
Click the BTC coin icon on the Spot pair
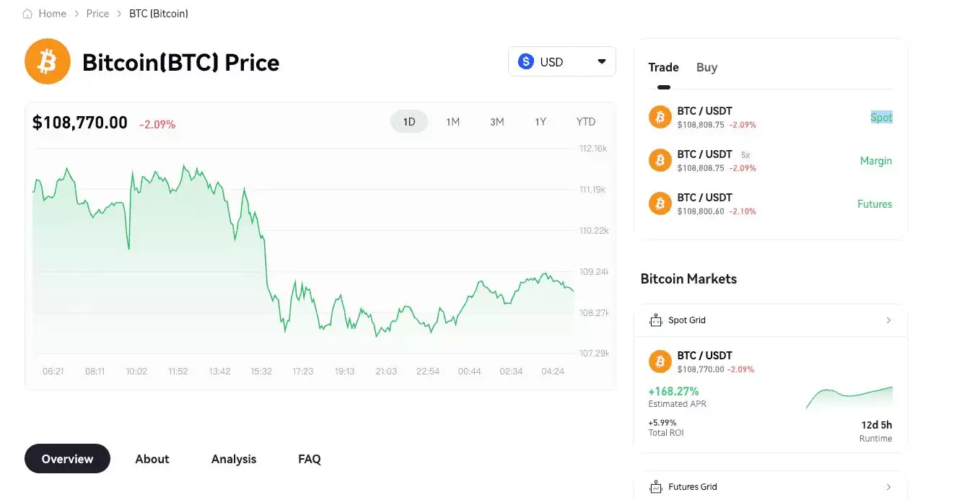click(660, 116)
